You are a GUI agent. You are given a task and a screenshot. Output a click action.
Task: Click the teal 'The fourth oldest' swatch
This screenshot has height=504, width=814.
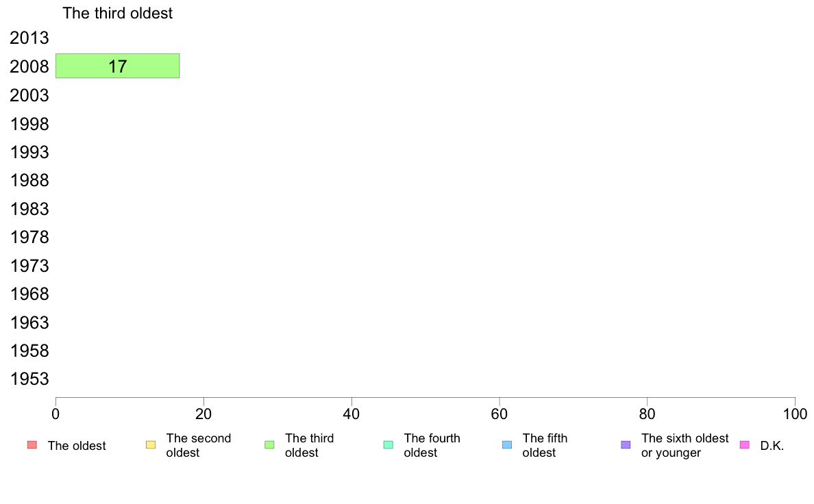tap(388, 445)
